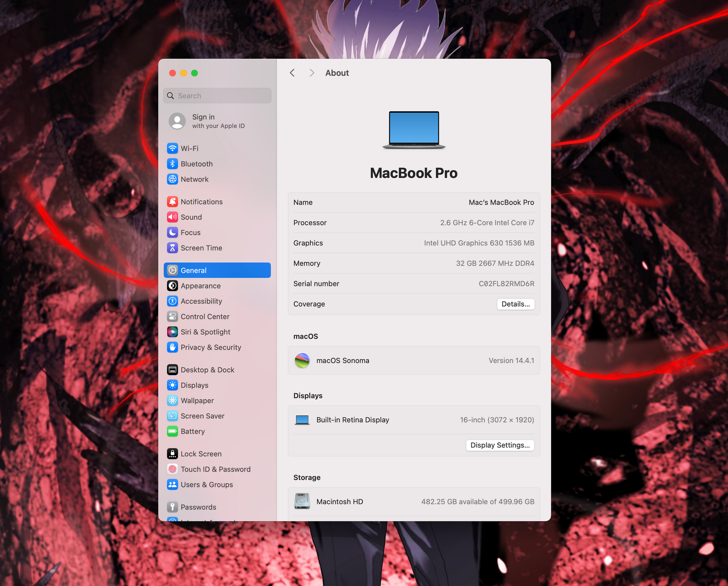Click the Users & Groups icon
728x586 pixels.
pyautogui.click(x=172, y=485)
